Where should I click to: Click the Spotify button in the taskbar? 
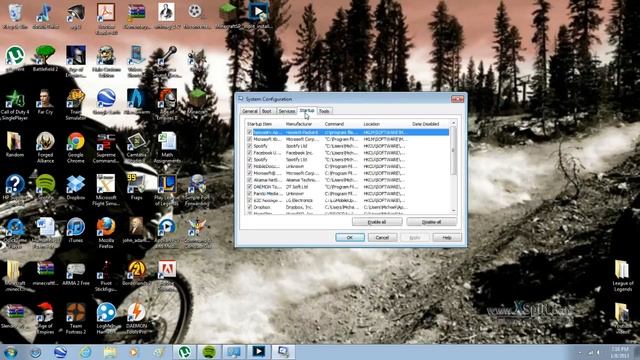tap(209, 352)
